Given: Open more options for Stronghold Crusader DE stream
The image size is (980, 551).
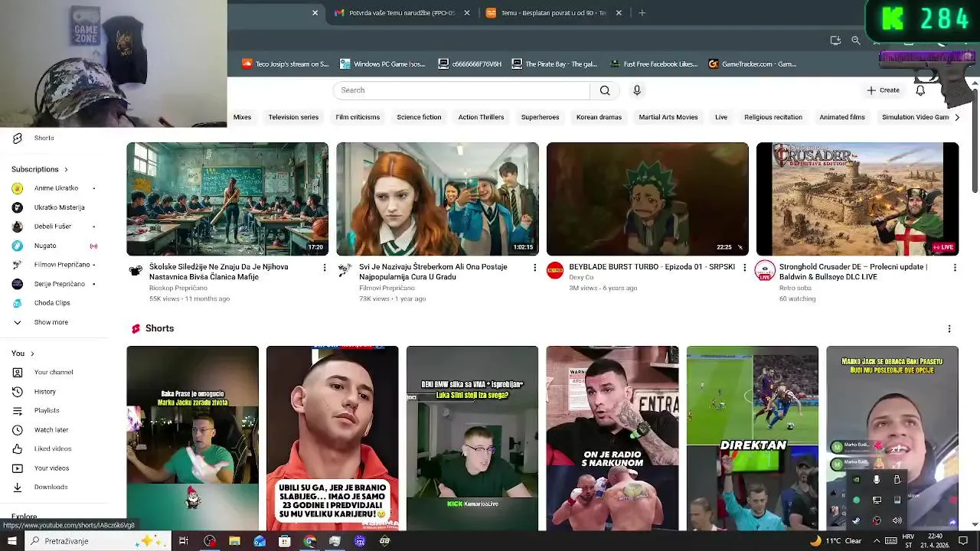Looking at the screenshot, I should tap(955, 267).
